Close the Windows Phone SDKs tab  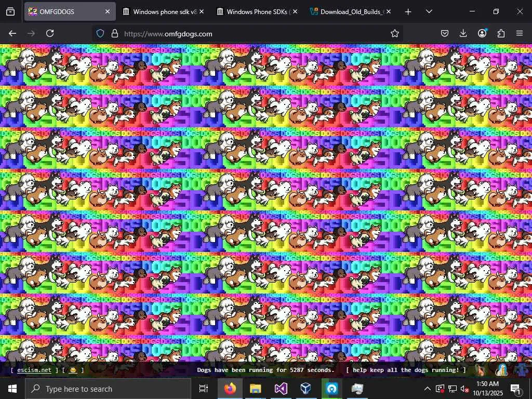[295, 11]
